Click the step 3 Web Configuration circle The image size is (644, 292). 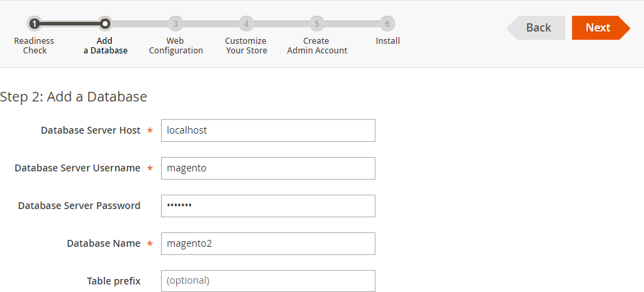click(176, 24)
